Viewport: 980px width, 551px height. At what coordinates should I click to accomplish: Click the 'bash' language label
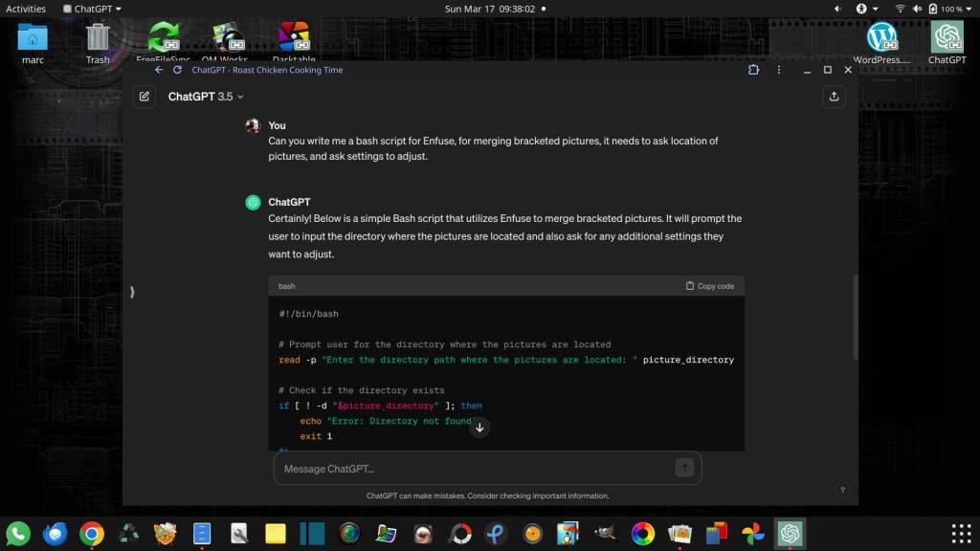(287, 286)
